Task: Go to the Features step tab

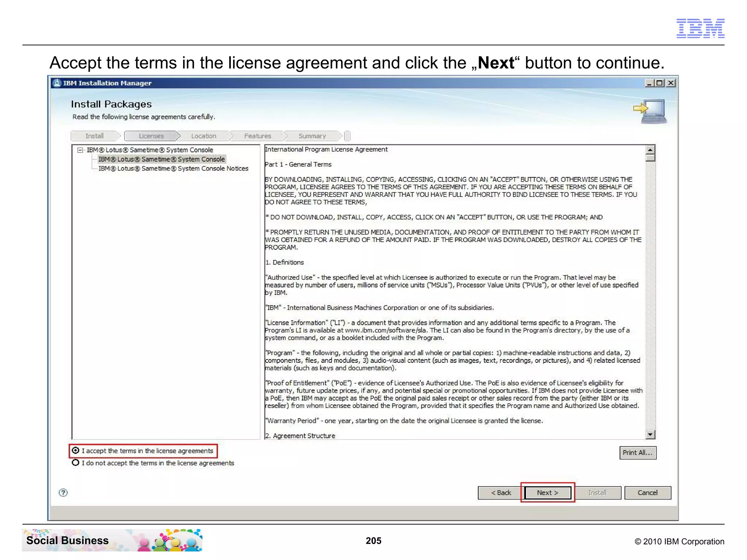Action: click(x=258, y=136)
